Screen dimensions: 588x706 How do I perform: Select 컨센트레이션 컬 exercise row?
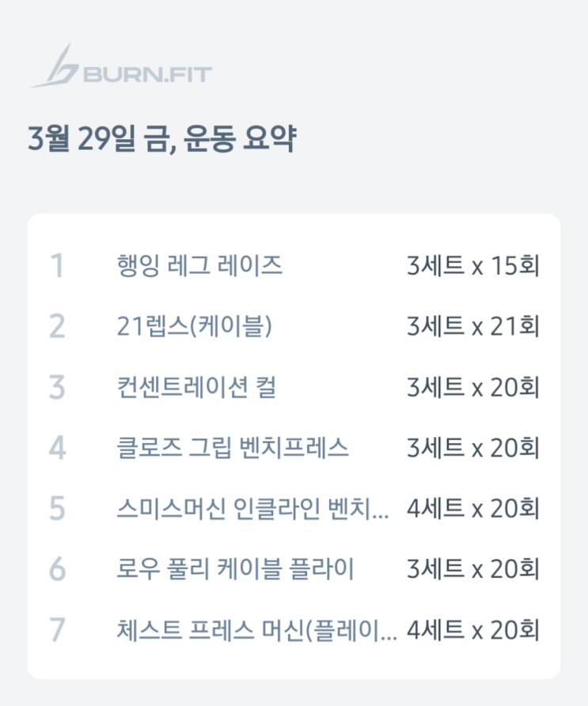click(x=195, y=387)
